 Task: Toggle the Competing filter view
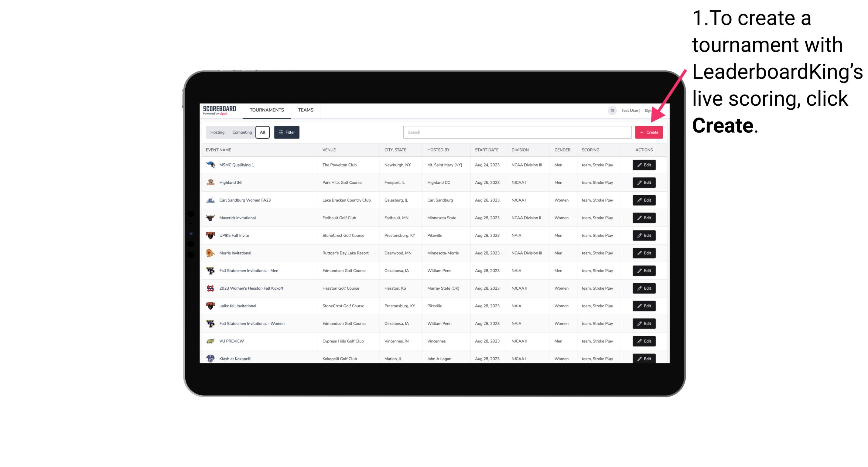click(241, 132)
